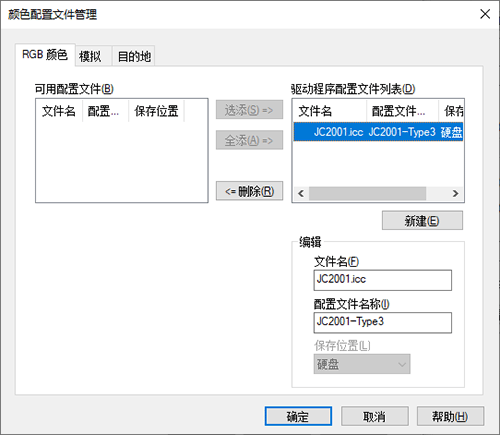500x435 pixels.
Task: Open help with 帮助(H) button
Action: tap(450, 416)
